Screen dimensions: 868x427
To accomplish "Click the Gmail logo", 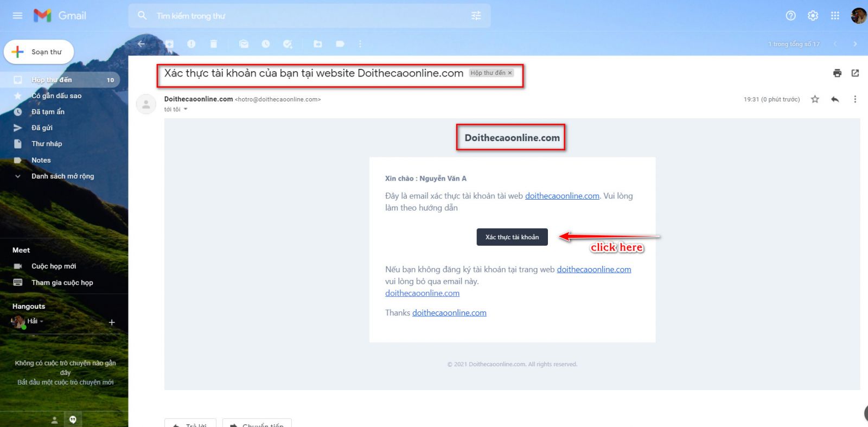I will (x=60, y=16).
